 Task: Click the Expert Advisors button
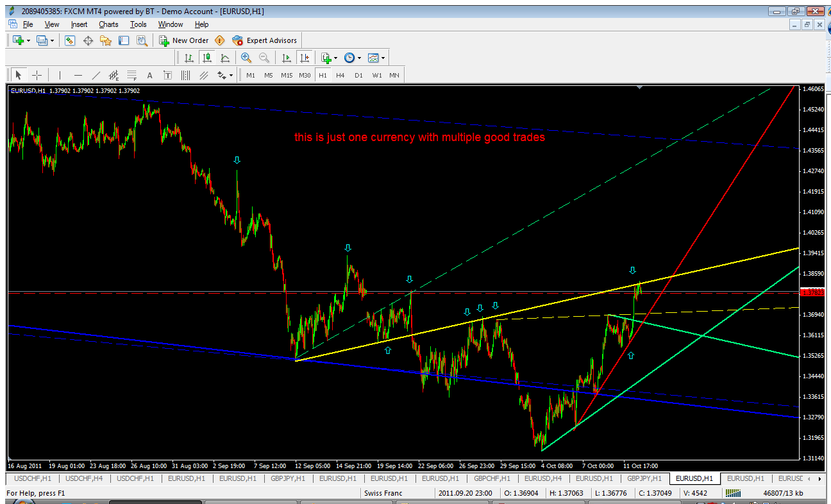(265, 40)
